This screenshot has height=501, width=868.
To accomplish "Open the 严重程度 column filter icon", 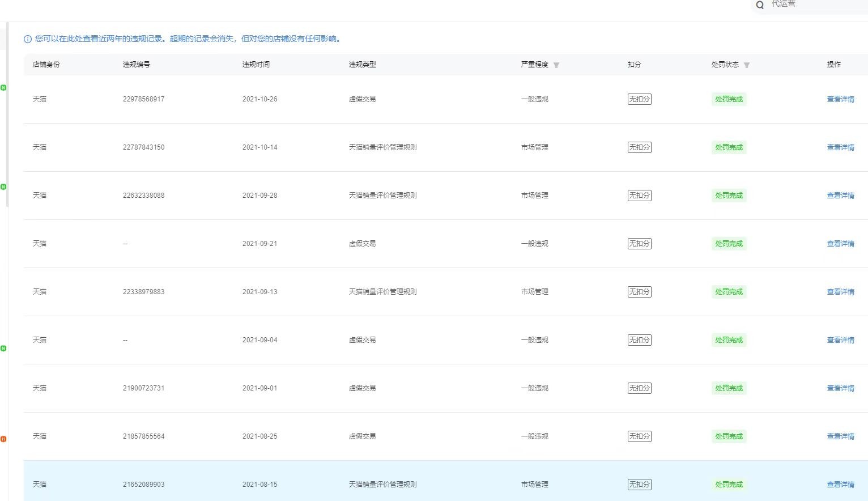I will [556, 65].
